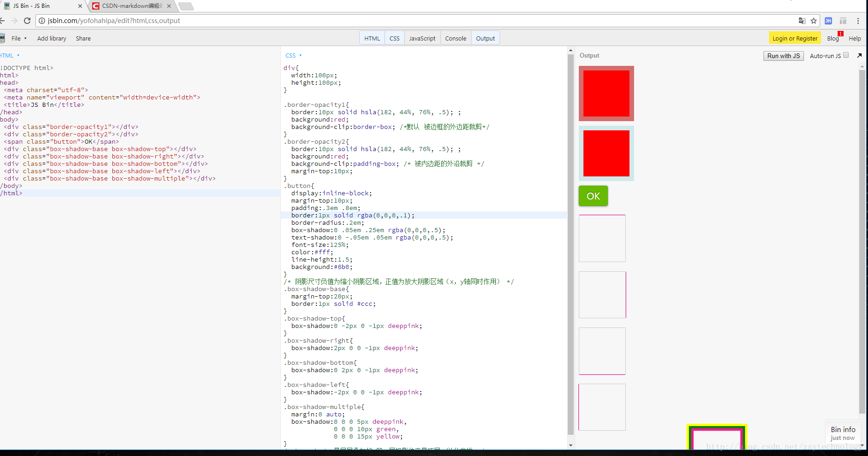Bookmark this page with the star icon
The image size is (868, 456).
tap(814, 21)
